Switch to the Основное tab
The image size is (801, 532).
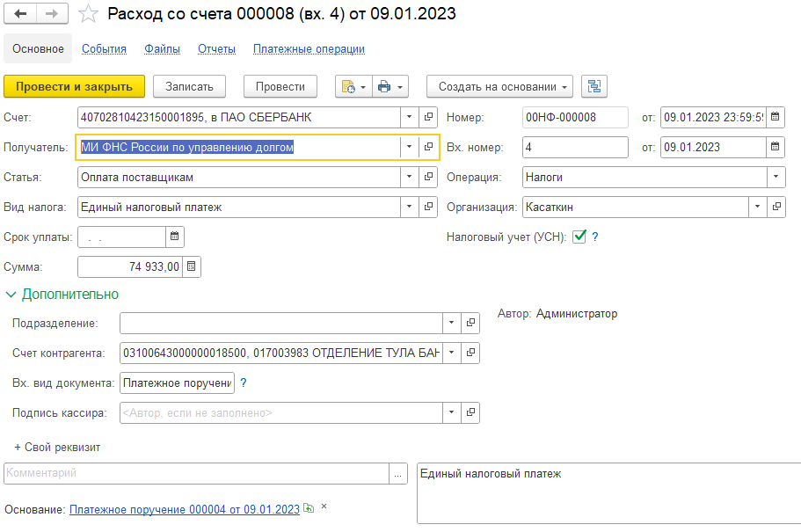point(38,49)
